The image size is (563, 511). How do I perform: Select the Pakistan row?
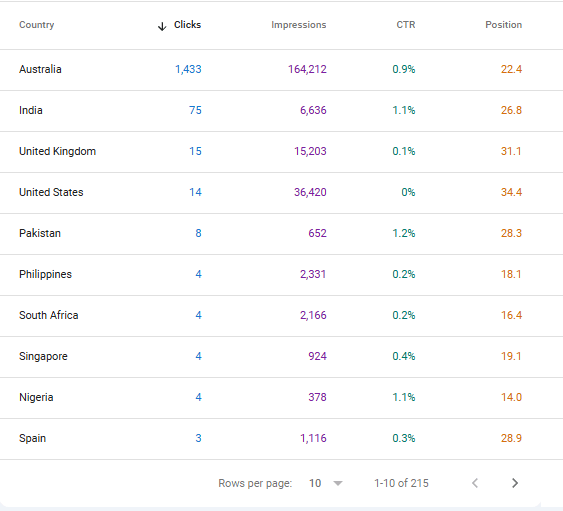tap(282, 233)
